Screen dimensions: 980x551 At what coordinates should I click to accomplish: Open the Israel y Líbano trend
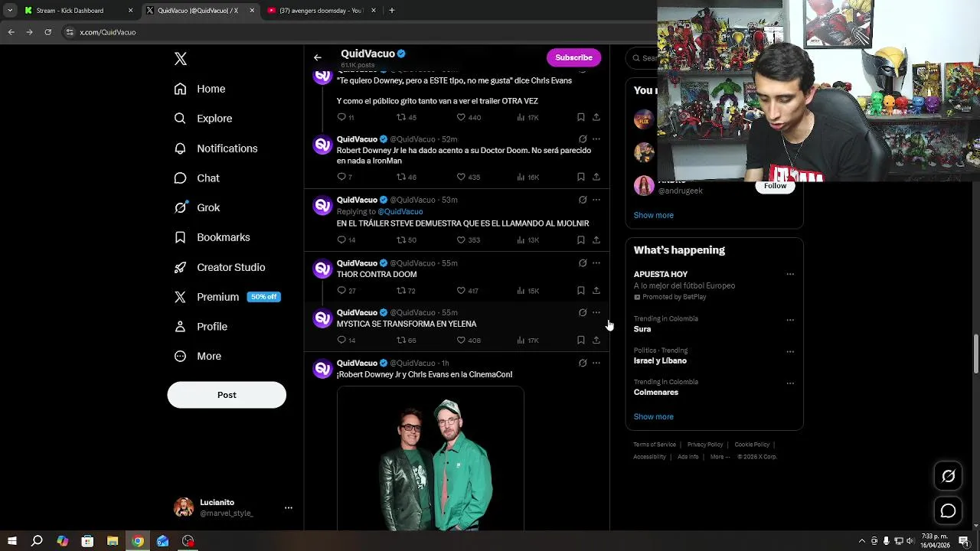click(660, 360)
